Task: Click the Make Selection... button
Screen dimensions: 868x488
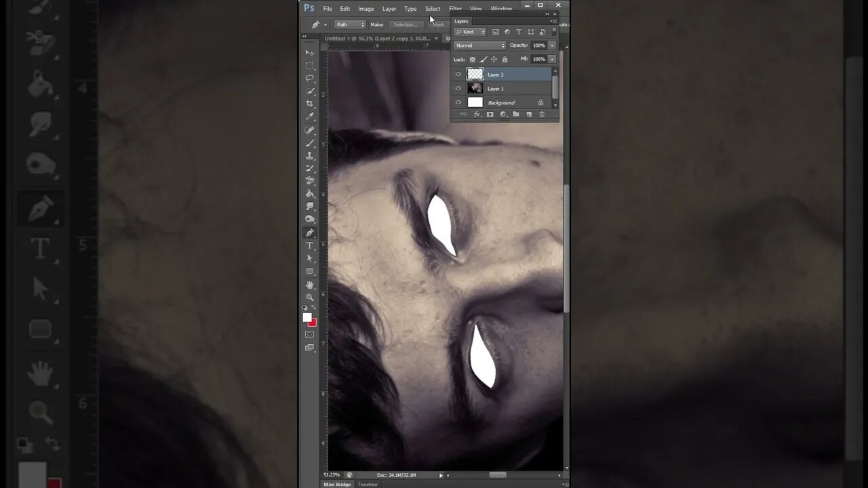Action: click(x=406, y=24)
